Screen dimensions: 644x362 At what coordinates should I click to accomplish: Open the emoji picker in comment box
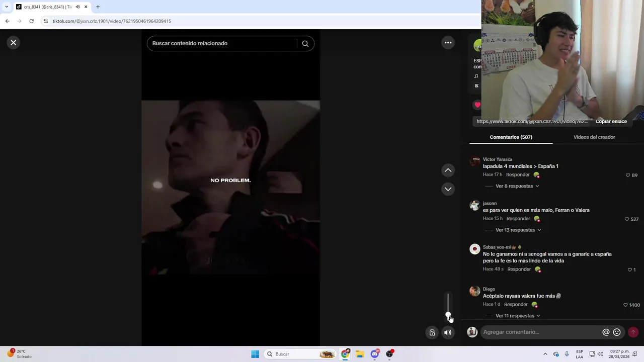[617, 332]
